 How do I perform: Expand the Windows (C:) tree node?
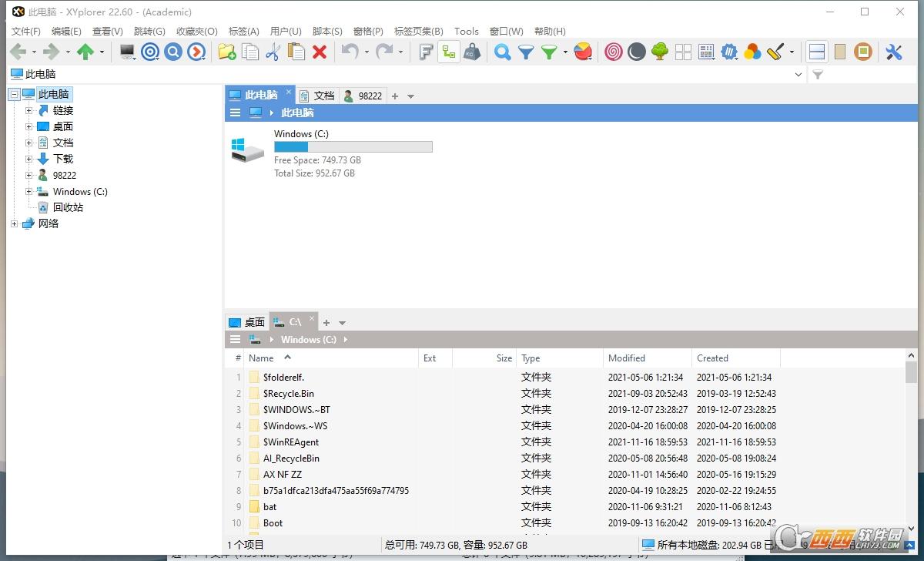click(29, 191)
